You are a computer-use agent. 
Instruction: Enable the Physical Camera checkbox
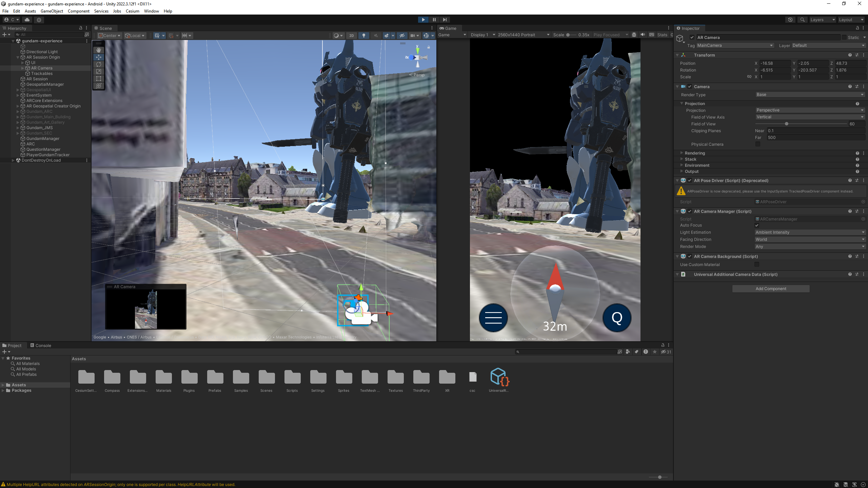click(757, 144)
